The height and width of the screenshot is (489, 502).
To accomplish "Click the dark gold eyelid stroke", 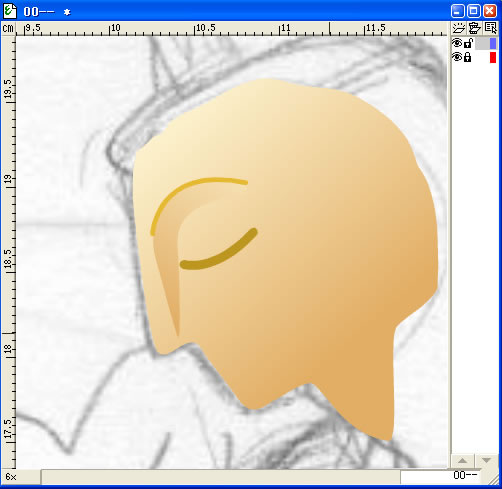I will pyautogui.click(x=219, y=250).
